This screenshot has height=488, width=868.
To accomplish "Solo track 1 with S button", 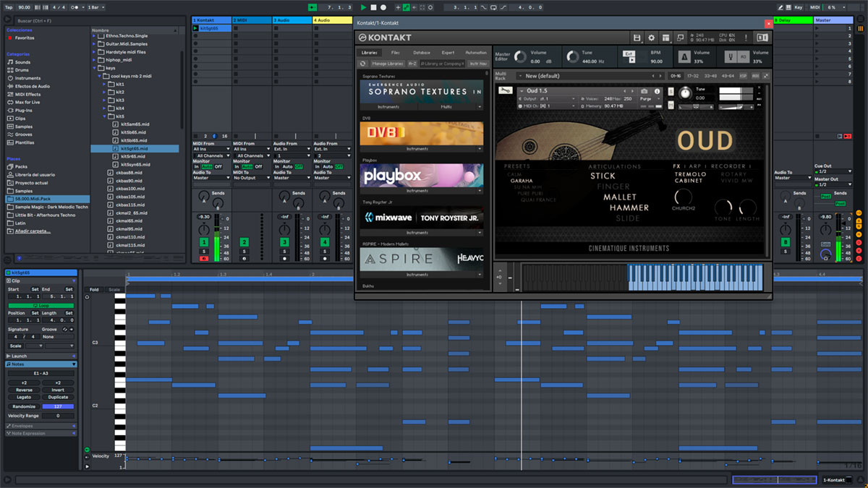I will 204,252.
